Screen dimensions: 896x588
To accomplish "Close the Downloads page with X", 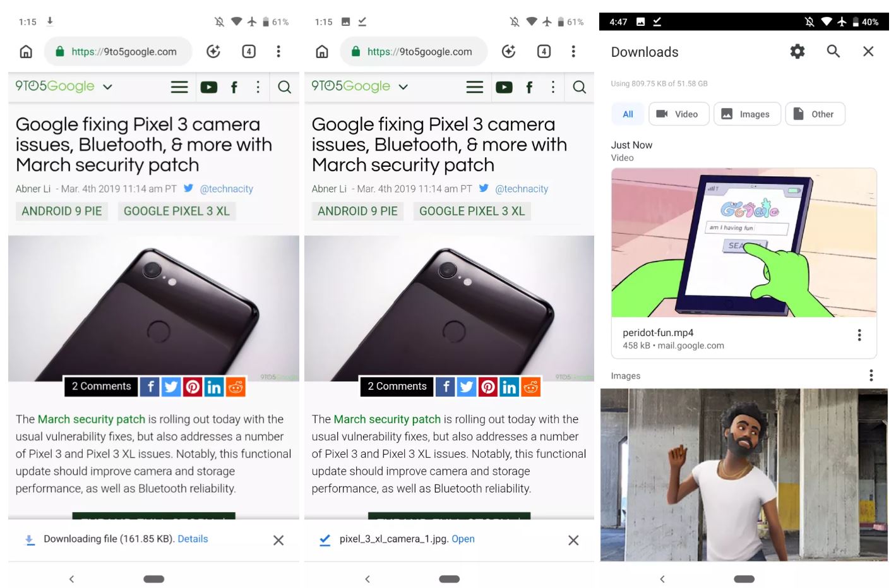I will pos(868,52).
